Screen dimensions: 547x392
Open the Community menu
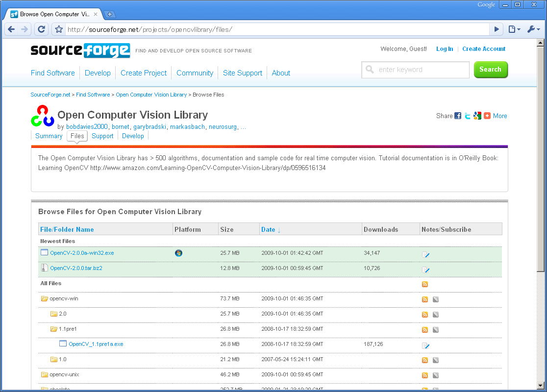click(195, 73)
